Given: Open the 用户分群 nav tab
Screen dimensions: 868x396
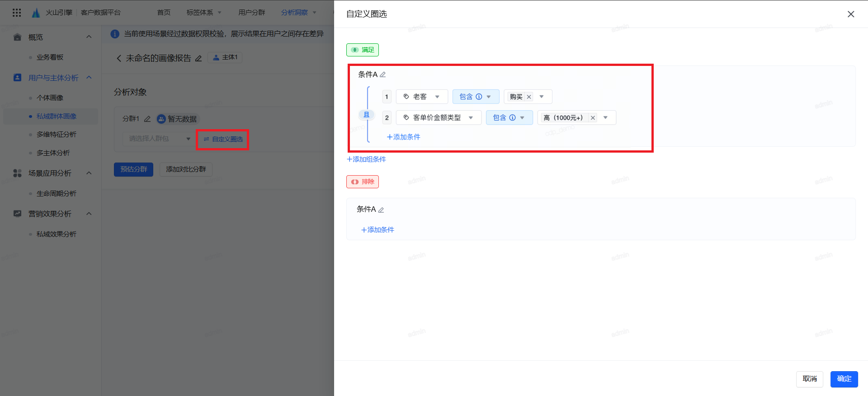Looking at the screenshot, I should (252, 13).
